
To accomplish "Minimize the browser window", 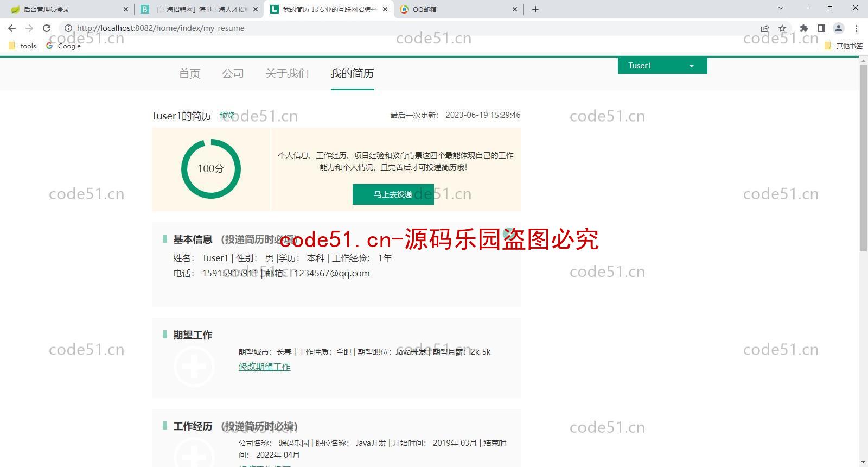I will click(x=806, y=8).
